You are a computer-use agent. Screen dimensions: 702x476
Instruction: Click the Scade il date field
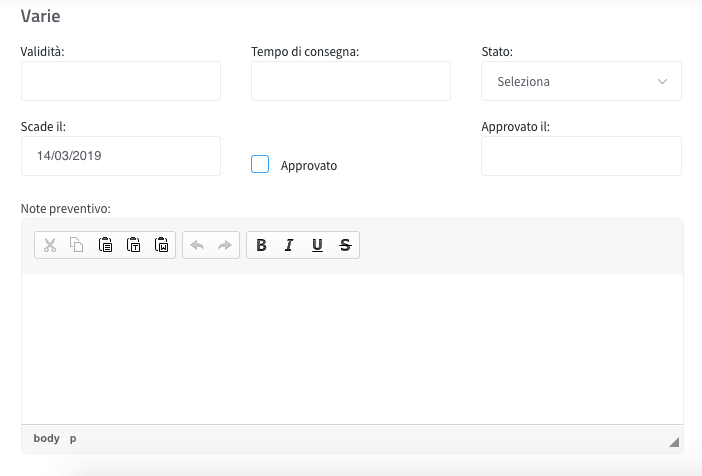[x=121, y=156]
